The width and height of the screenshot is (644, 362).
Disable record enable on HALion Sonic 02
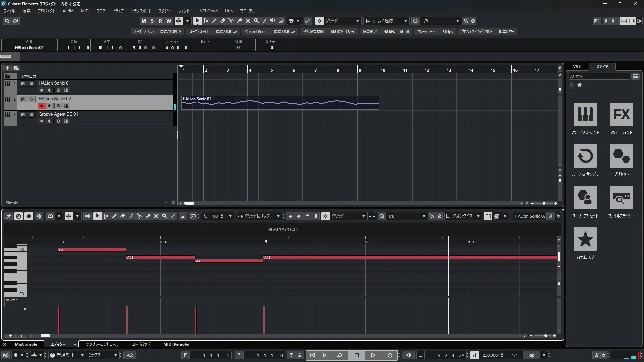pyautogui.click(x=41, y=106)
